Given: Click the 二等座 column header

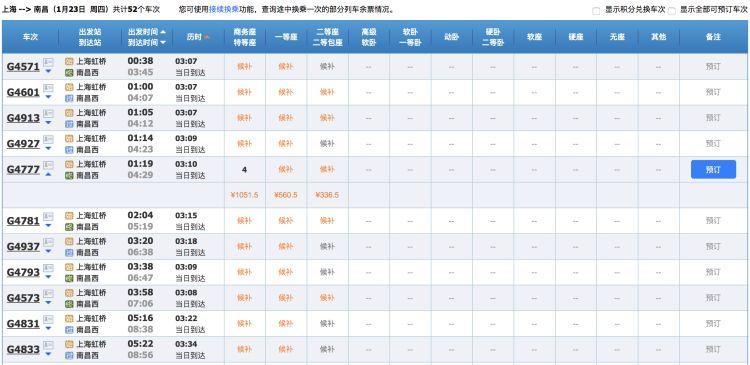Looking at the screenshot, I should pos(328,32).
